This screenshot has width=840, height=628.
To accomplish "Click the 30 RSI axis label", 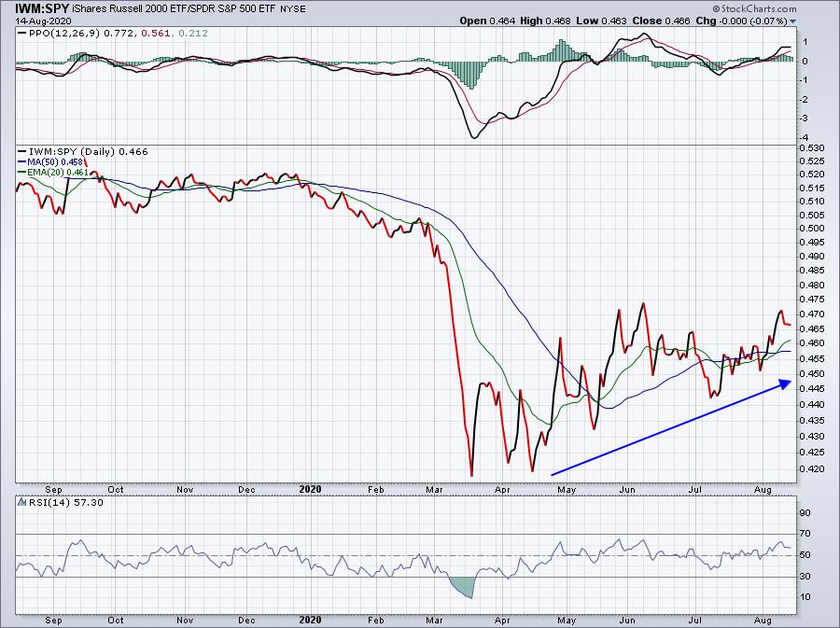I will [805, 576].
